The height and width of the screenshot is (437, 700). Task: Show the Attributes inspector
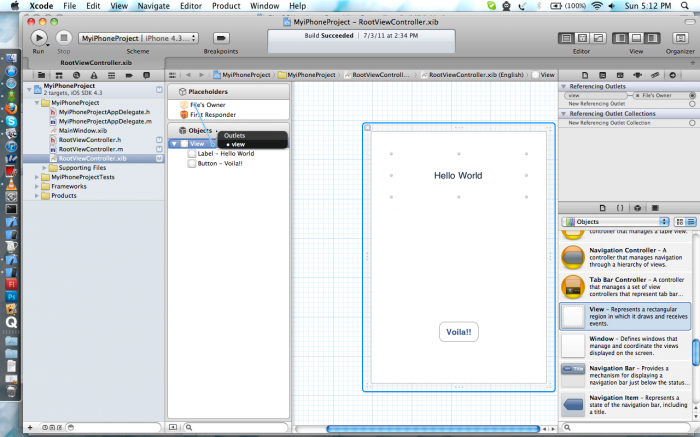[x=620, y=75]
